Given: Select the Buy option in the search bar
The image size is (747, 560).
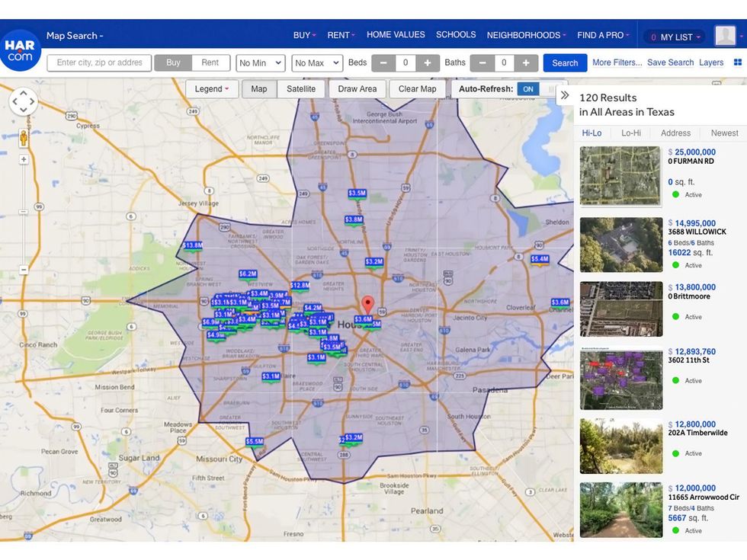Looking at the screenshot, I should (175, 62).
